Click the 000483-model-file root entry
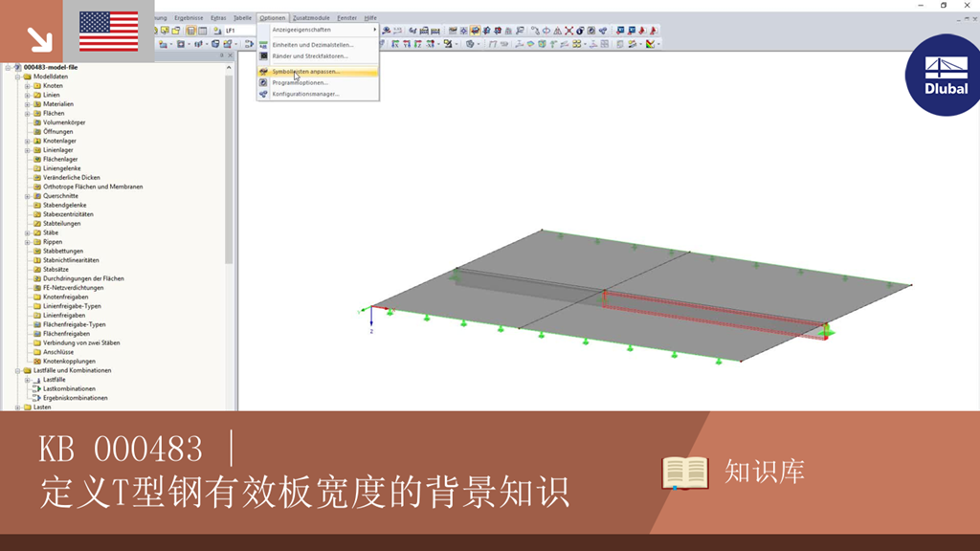Viewport: 980px width, 551px height. tap(51, 68)
